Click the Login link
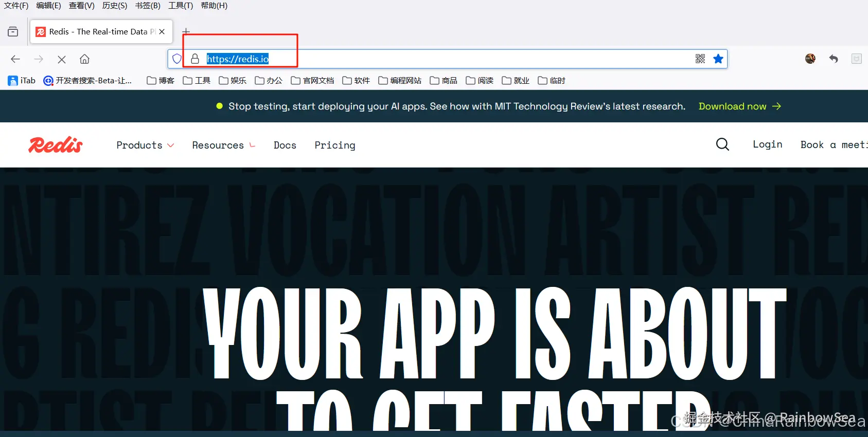Viewport: 868px width, 437px height. pyautogui.click(x=768, y=144)
